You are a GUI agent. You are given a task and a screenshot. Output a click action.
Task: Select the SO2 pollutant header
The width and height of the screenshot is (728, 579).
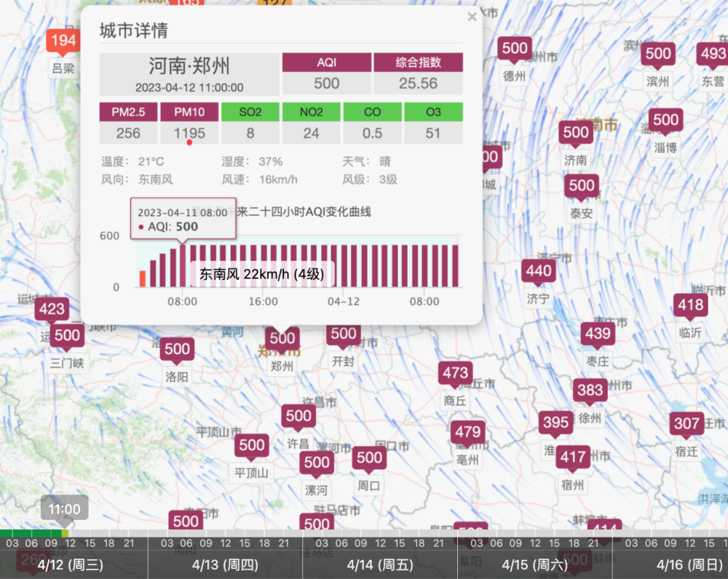tap(250, 112)
